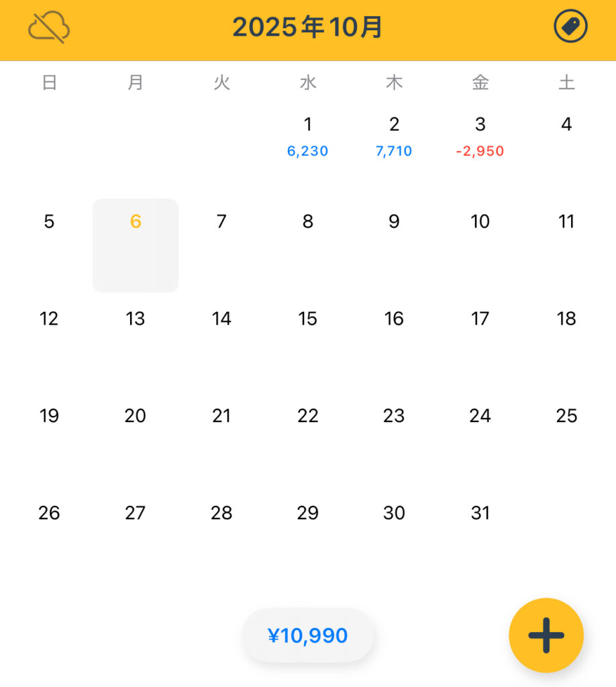Open the 2025年10月 month title
The image size is (616, 687).
[308, 28]
